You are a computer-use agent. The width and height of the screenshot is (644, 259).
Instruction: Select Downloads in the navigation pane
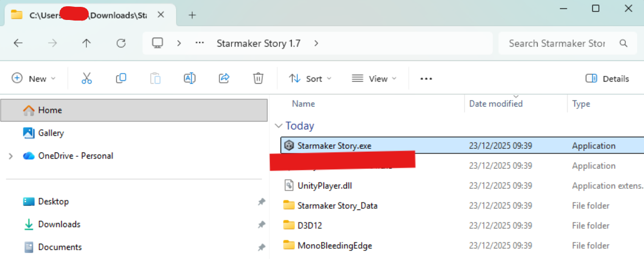[x=59, y=224]
